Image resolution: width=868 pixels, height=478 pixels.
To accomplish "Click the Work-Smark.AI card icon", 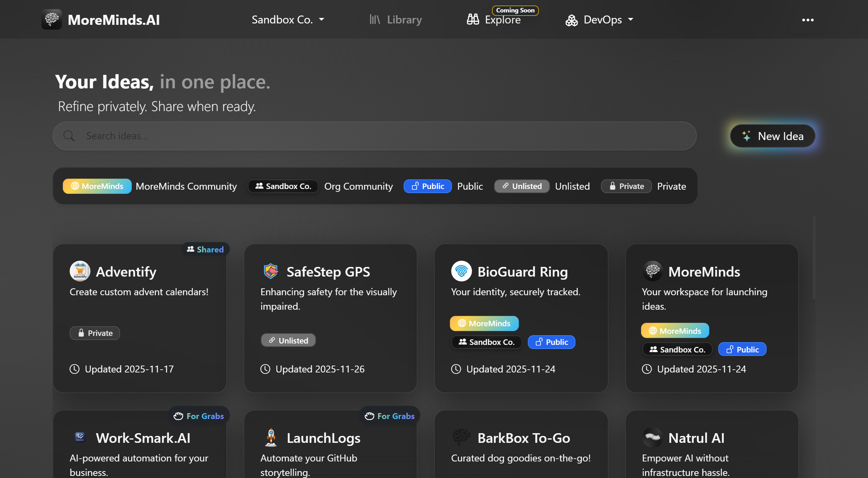I will click(x=80, y=437).
